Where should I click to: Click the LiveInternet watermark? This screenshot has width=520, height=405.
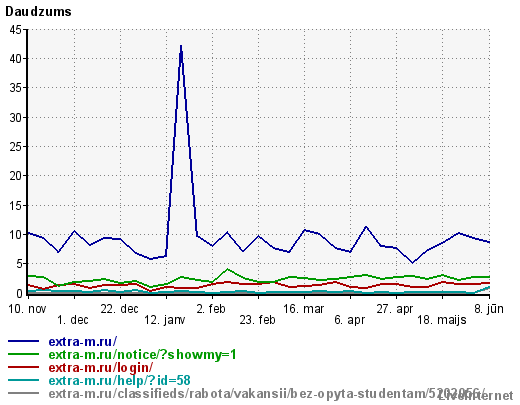click(475, 396)
